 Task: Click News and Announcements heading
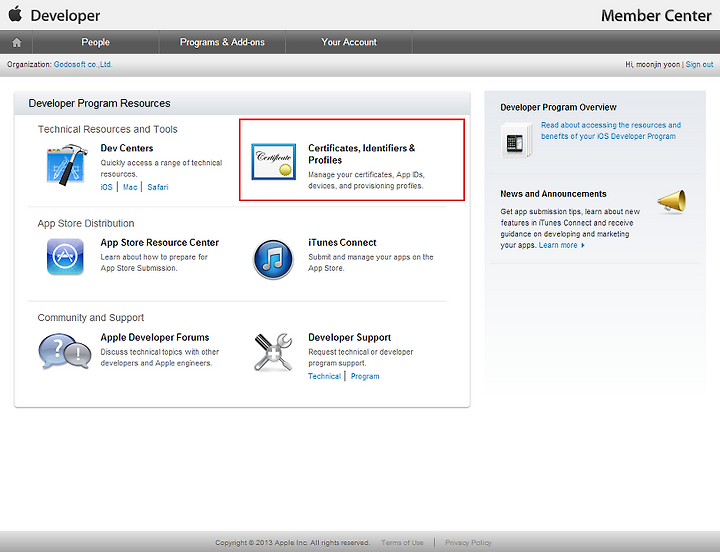click(553, 194)
